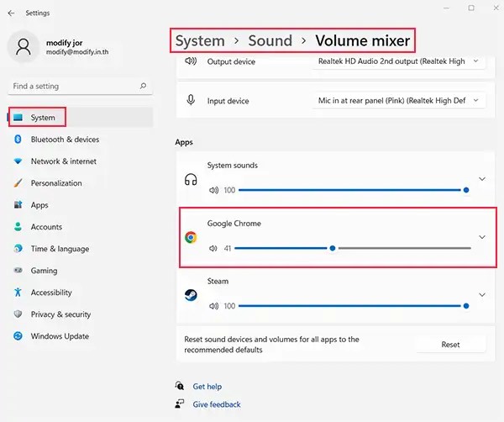Click the user profile avatar icon

(24, 47)
